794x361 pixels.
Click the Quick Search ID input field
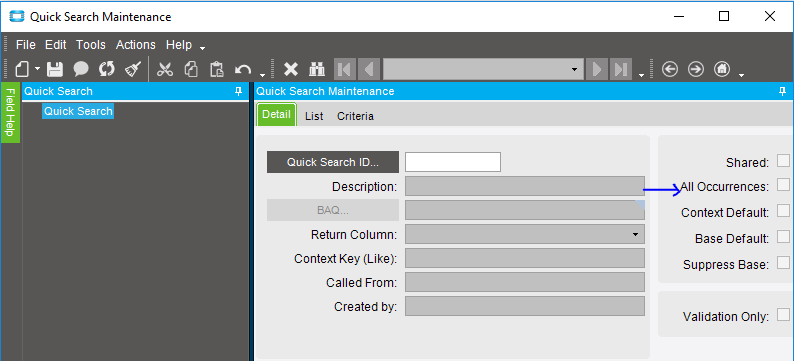[x=453, y=162]
